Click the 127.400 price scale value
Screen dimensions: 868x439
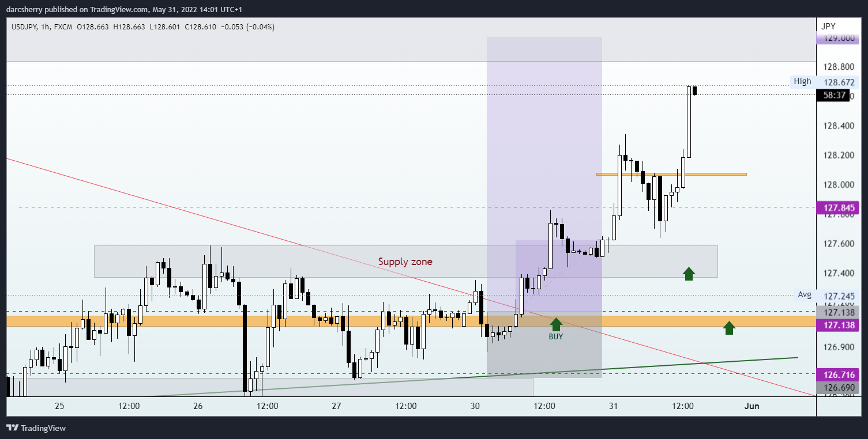click(x=838, y=273)
